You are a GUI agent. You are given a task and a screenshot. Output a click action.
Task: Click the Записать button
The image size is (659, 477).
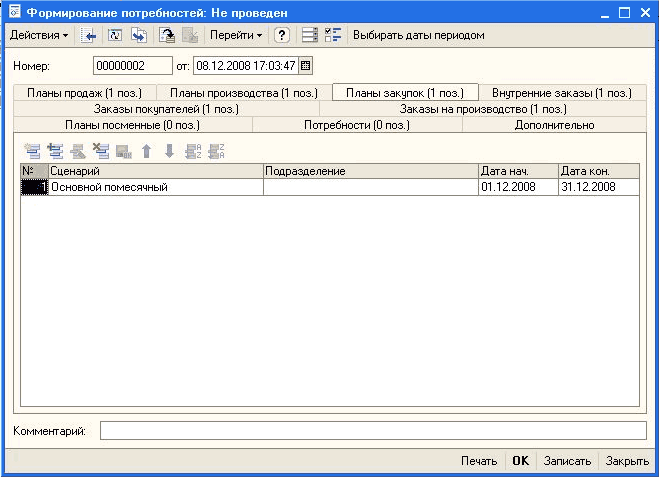(x=567, y=461)
